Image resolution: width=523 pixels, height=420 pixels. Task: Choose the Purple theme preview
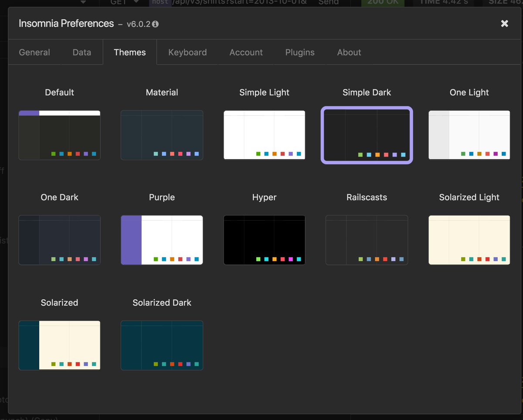[162, 240]
